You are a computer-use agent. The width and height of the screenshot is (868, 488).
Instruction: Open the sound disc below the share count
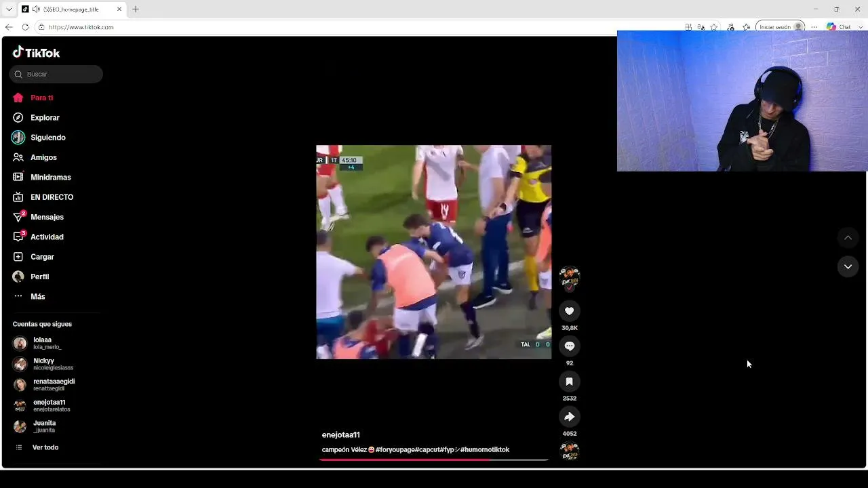coord(570,451)
